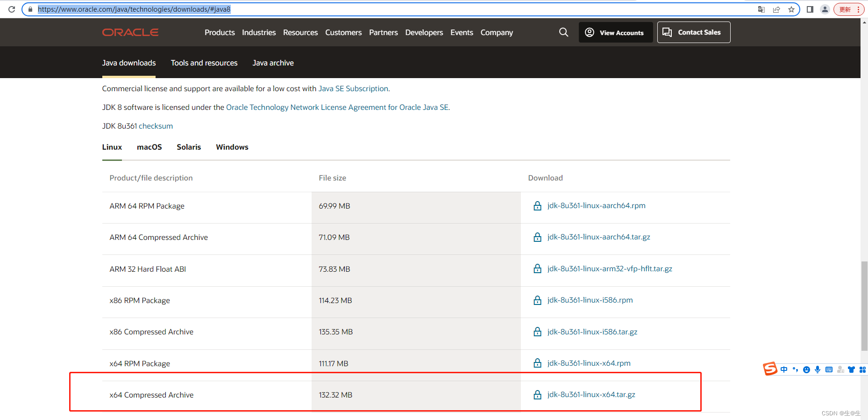Open the Sogou toolbox grid icon
This screenshot has height=420, width=868.
click(x=863, y=369)
